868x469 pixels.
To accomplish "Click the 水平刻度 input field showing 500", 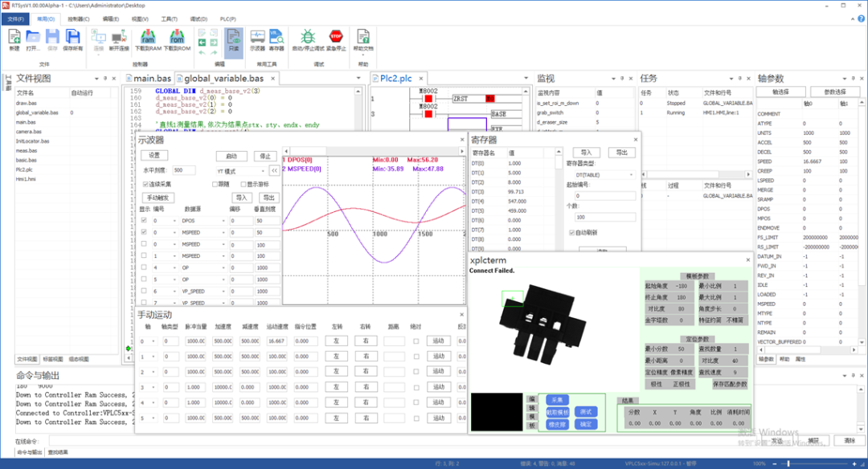I will 184,170.
